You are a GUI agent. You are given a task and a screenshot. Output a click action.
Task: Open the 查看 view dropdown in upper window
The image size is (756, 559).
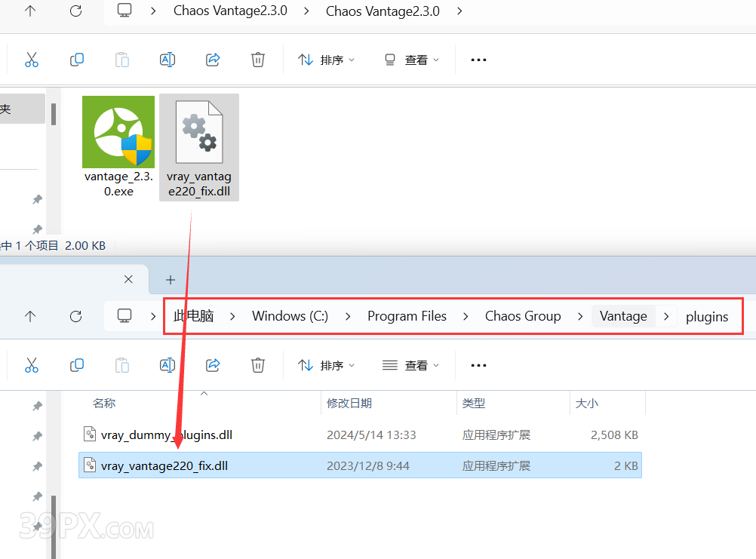coord(412,60)
